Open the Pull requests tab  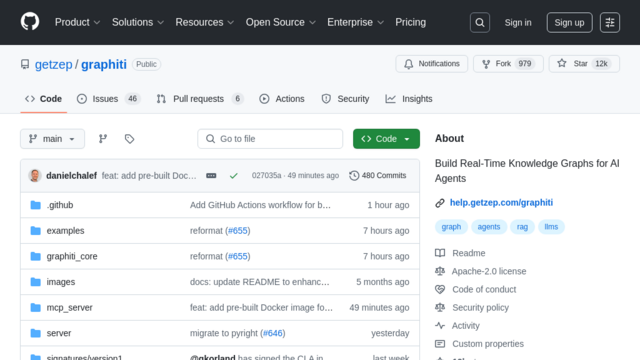pos(200,99)
